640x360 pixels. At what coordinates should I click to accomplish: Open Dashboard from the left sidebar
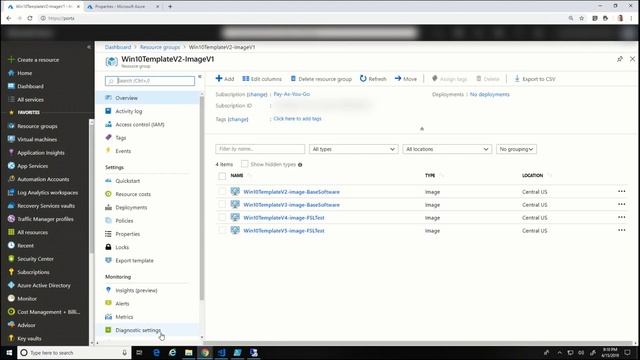coord(30,86)
